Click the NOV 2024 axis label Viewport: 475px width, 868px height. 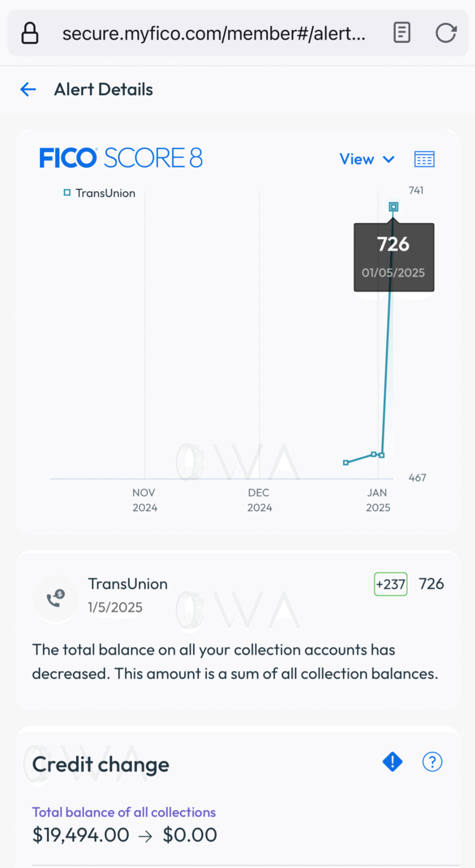coord(145,500)
